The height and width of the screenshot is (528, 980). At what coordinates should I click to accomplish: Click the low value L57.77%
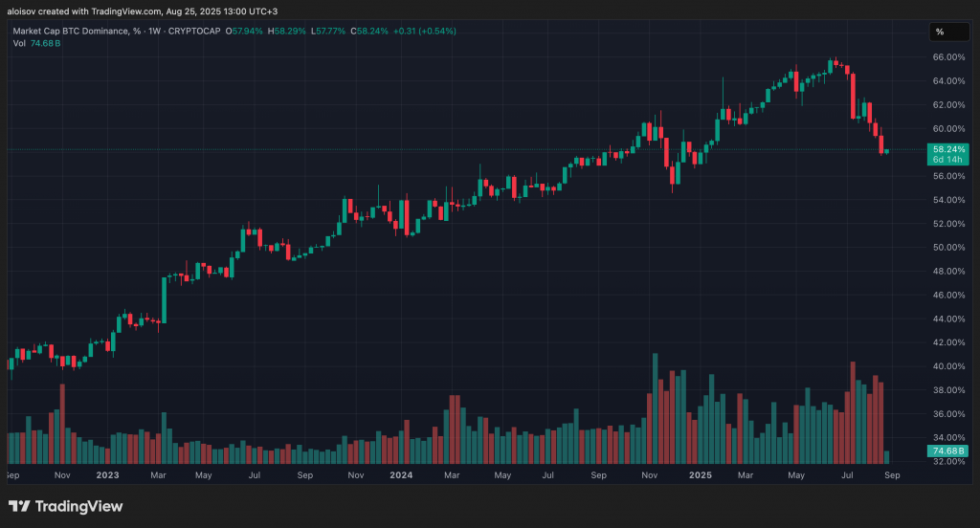(328, 31)
